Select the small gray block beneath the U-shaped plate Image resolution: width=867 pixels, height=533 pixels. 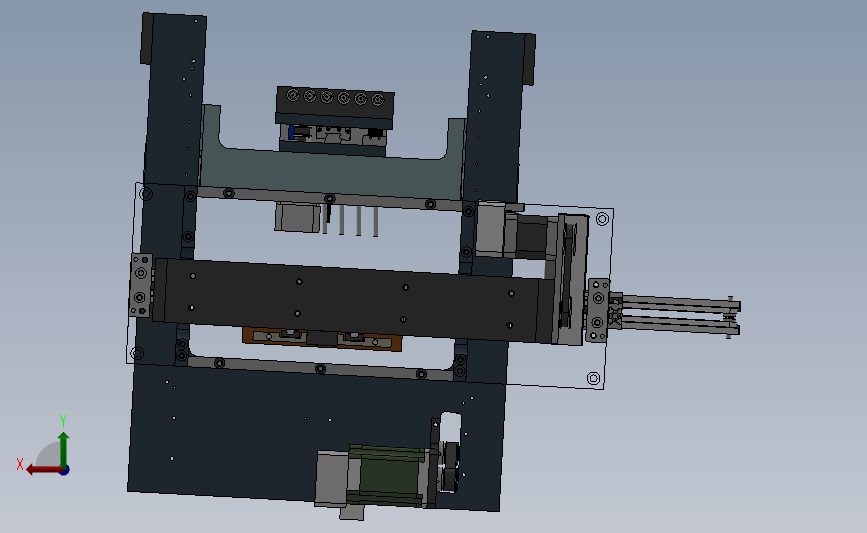click(x=297, y=217)
